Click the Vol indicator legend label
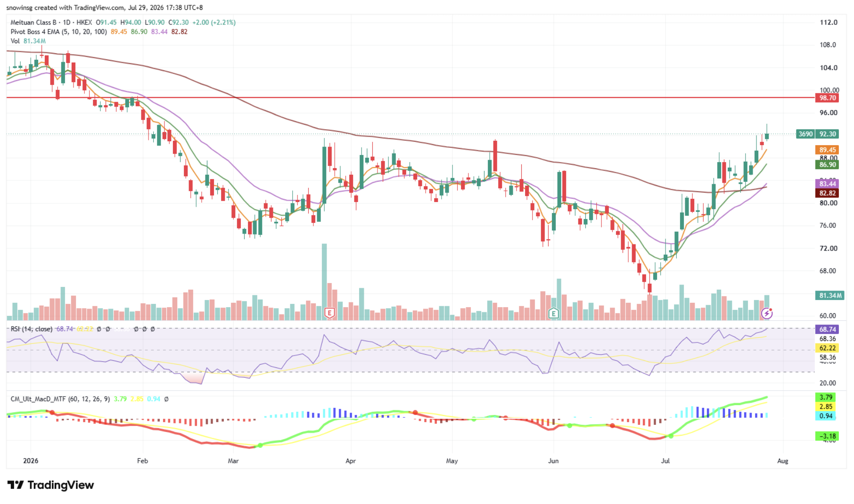This screenshot has height=504, width=854. point(15,41)
